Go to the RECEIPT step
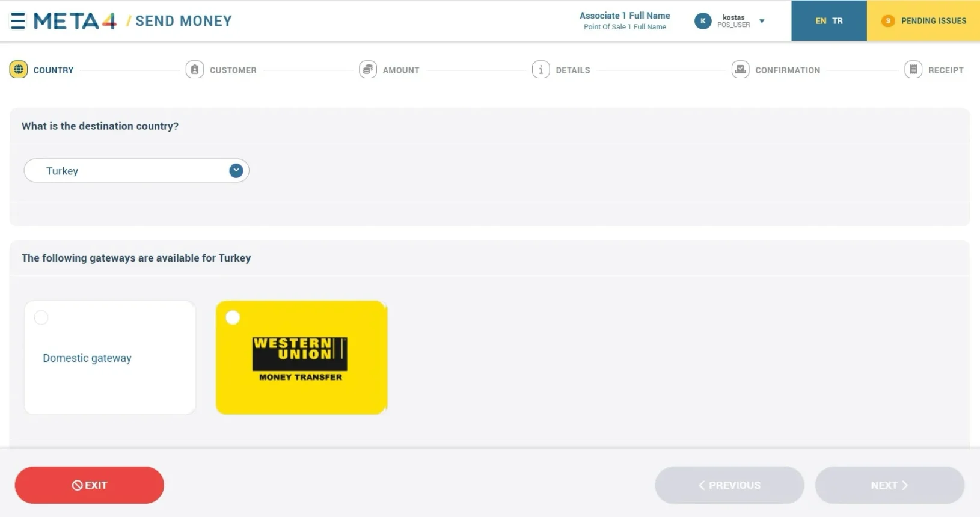Viewport: 980px width, 517px height. tap(946, 70)
